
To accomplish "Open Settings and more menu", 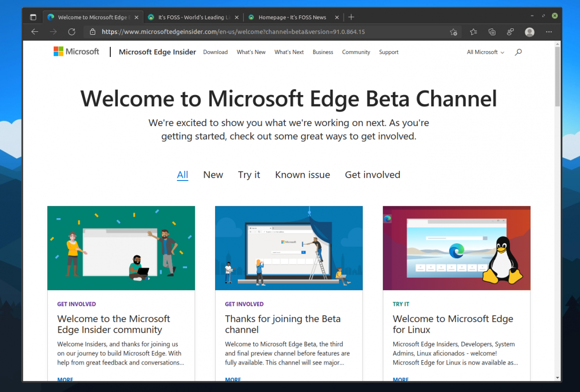I will (x=549, y=32).
